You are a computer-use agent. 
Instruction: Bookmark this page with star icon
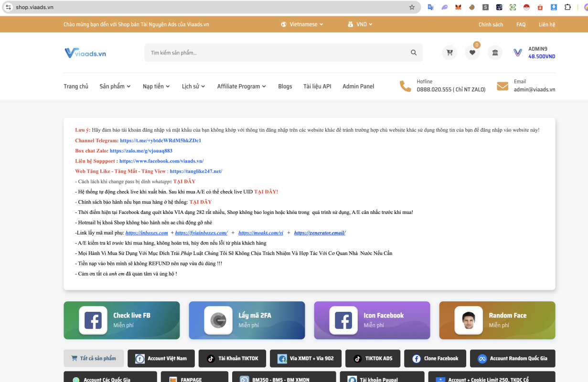[x=412, y=7]
